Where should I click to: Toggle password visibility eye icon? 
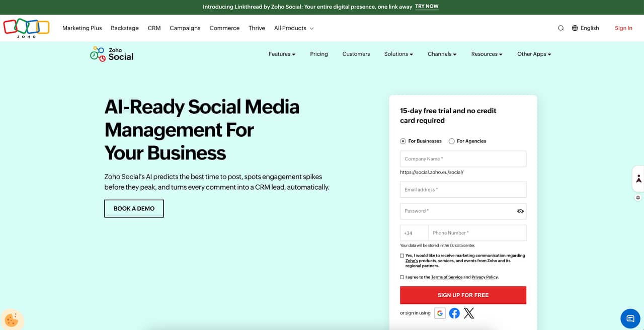[520, 211]
